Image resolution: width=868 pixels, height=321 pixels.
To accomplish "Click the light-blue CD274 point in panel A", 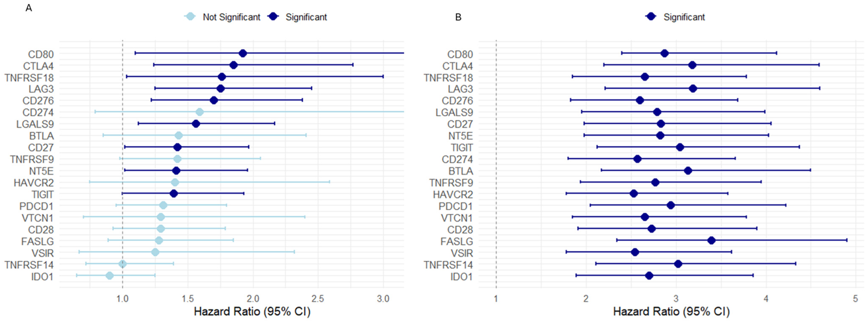I will pos(200,112).
